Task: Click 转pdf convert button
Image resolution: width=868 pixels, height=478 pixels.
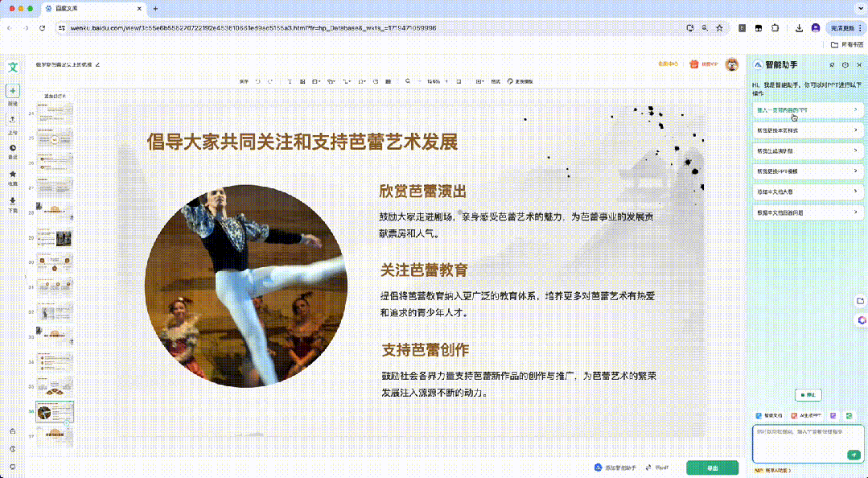Action: coord(658,468)
